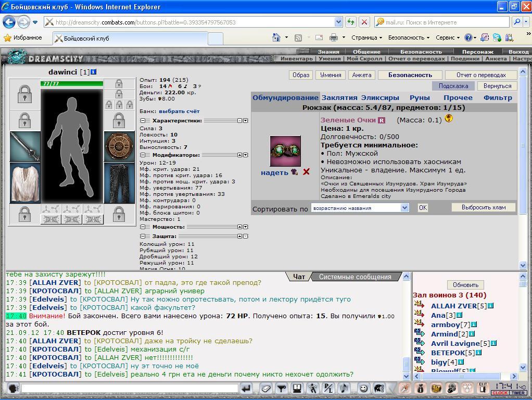This screenshot has height=400, width=532.
Task: Click the chat message input field
Action: click(130, 388)
